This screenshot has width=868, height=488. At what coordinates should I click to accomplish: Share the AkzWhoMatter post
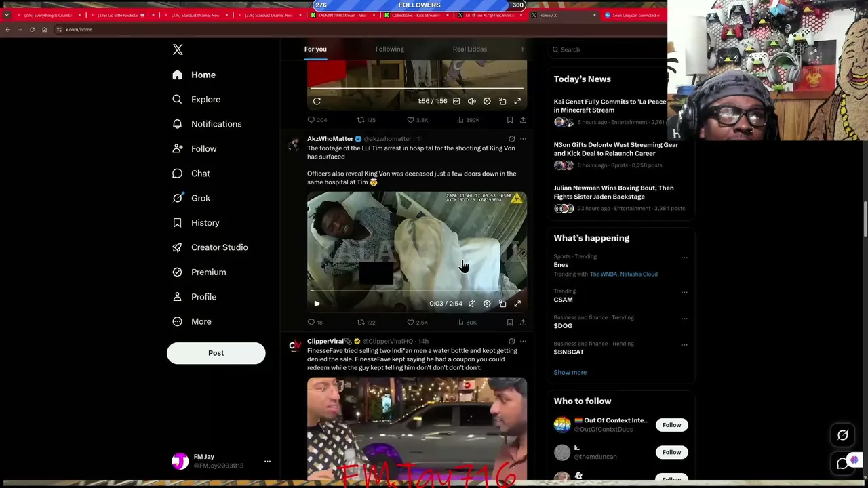[523, 323]
